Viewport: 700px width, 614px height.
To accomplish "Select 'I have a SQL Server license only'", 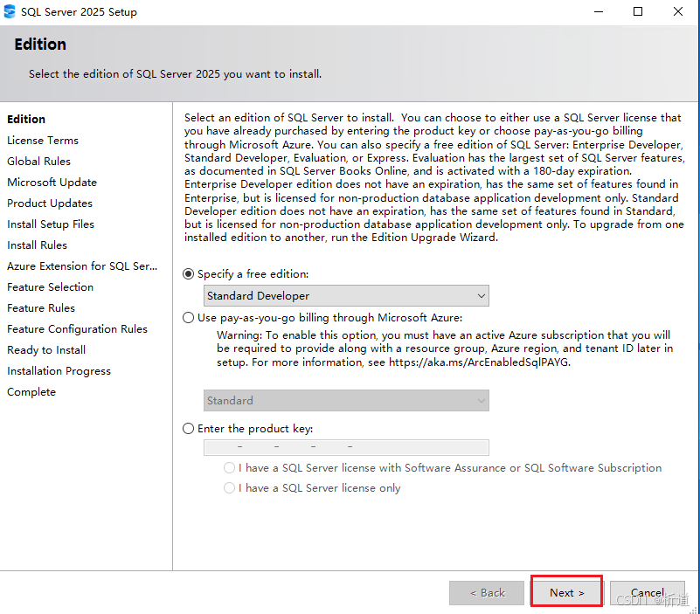I will tap(230, 488).
